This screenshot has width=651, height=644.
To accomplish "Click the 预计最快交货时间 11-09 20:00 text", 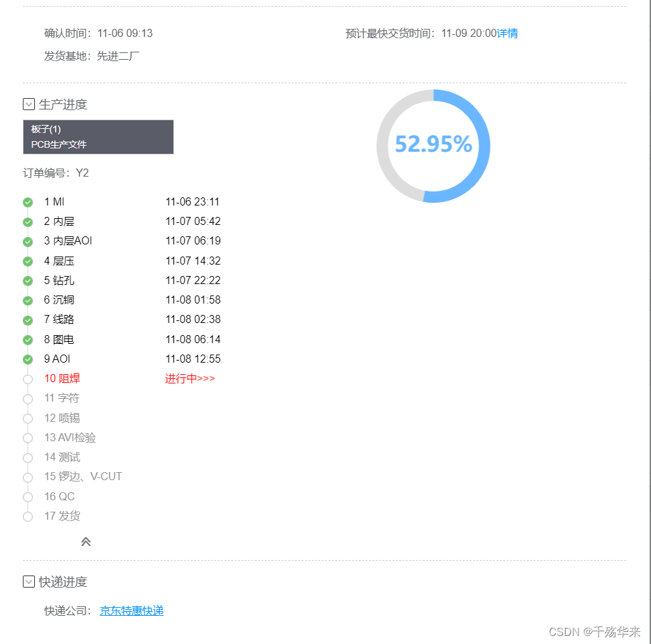I will coord(421,33).
